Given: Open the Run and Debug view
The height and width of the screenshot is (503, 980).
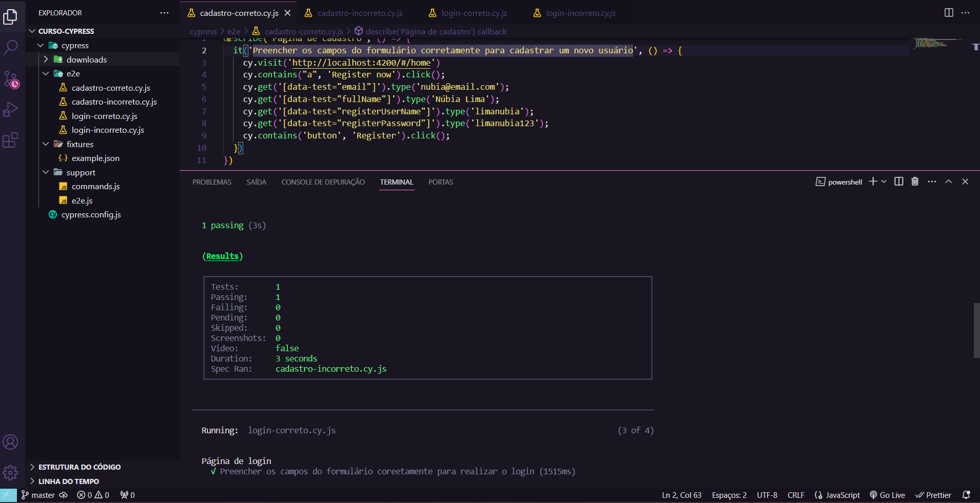Looking at the screenshot, I should coord(10,109).
